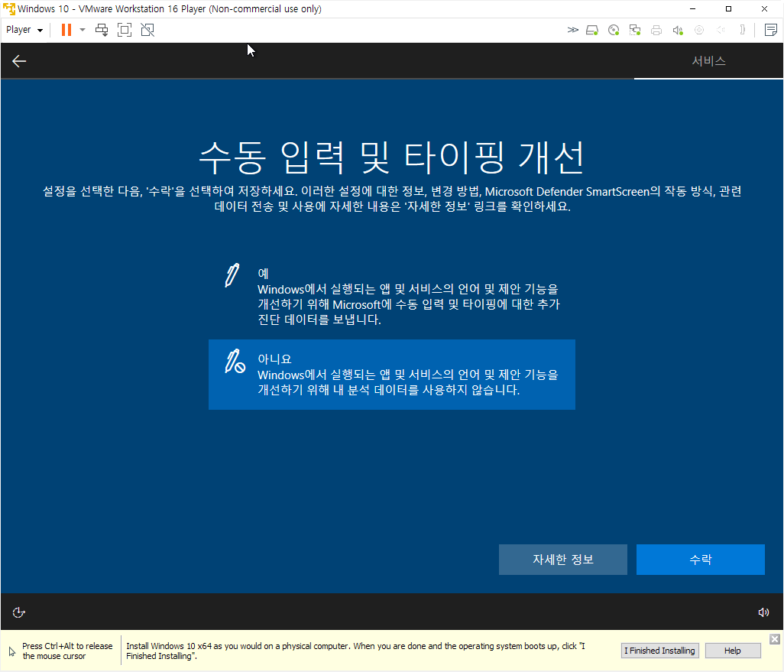Click the heading 수동 입력 및 타이핑 개선

391,157
